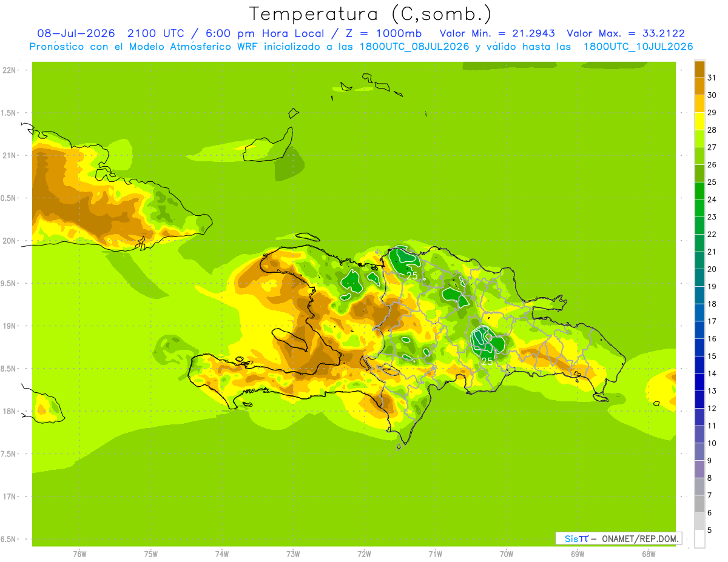Click 'Valor Max. = 33.2122' text
Viewport: 728px width, 562px height.
[x=626, y=33]
